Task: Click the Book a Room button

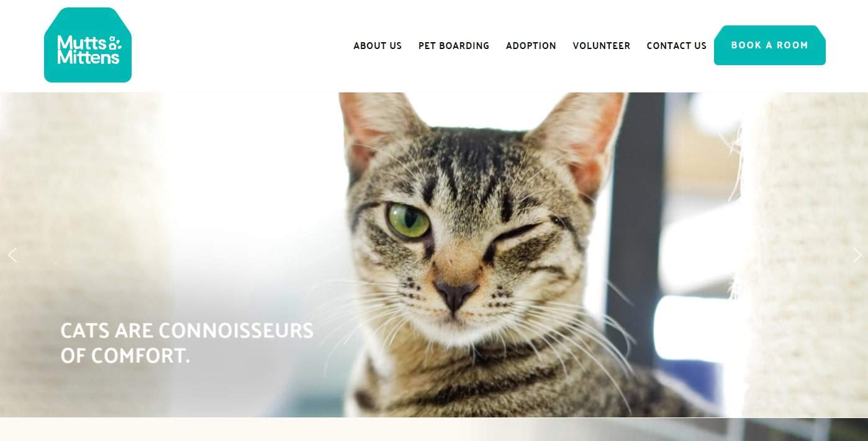Action: click(x=770, y=45)
